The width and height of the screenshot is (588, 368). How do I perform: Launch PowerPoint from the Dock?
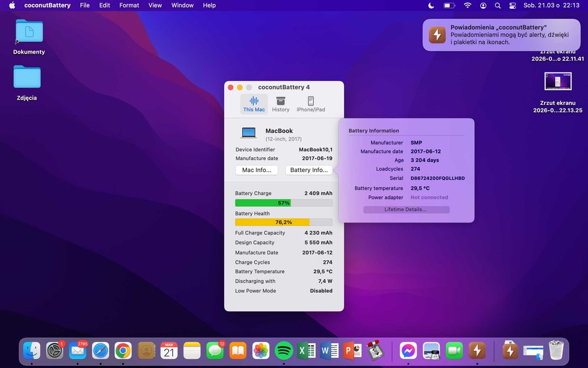point(352,351)
